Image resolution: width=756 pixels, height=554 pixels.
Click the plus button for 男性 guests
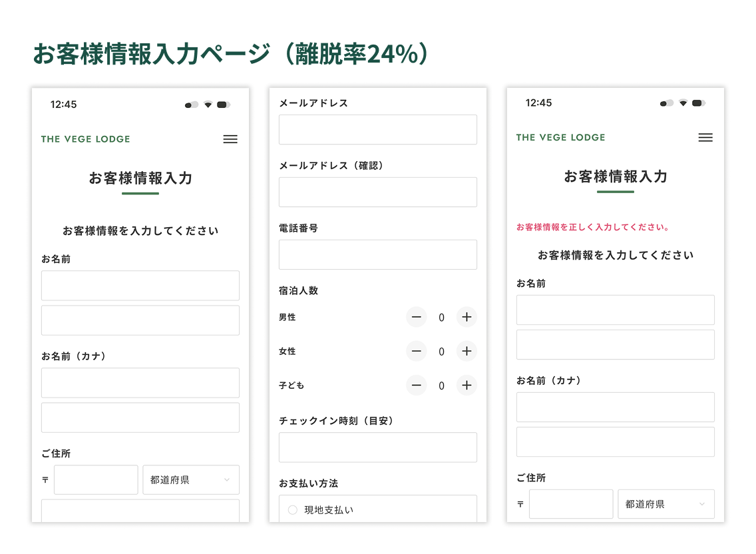click(x=467, y=318)
